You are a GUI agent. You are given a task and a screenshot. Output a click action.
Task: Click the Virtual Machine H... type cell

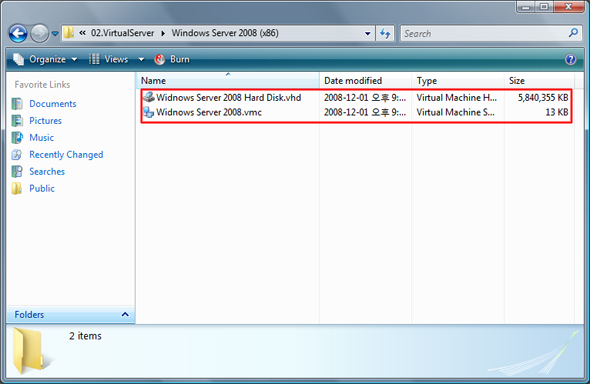point(456,98)
